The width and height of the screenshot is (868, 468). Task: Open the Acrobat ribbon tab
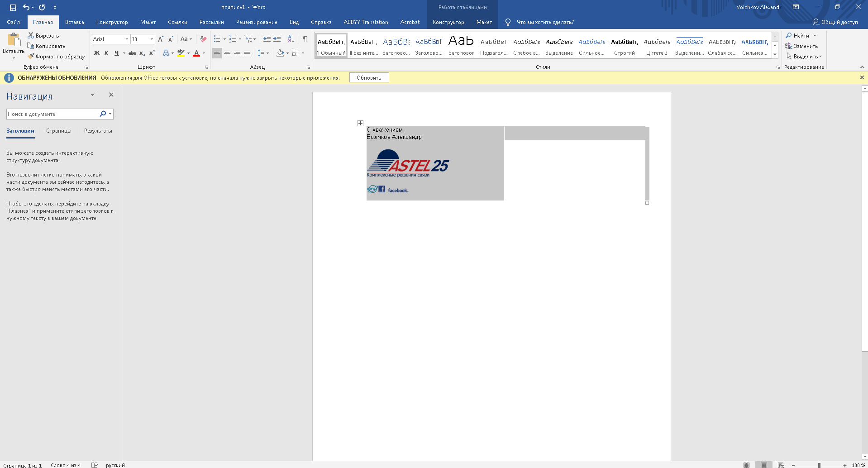410,22
